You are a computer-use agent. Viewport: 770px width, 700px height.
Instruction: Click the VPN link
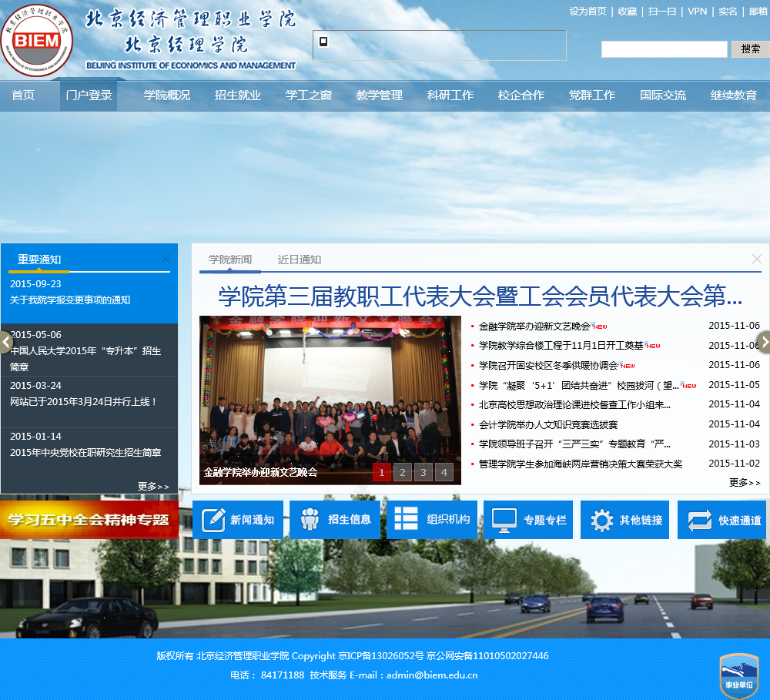click(x=698, y=12)
